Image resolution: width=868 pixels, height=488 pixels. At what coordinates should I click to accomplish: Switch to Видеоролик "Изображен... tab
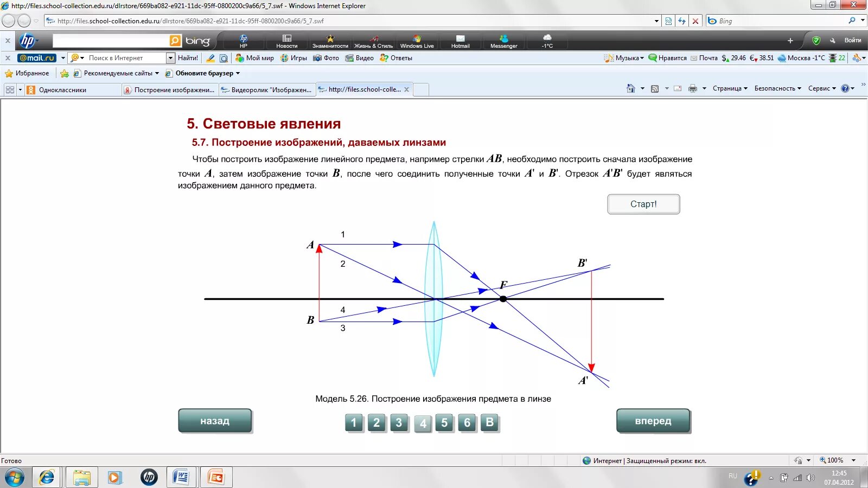267,90
